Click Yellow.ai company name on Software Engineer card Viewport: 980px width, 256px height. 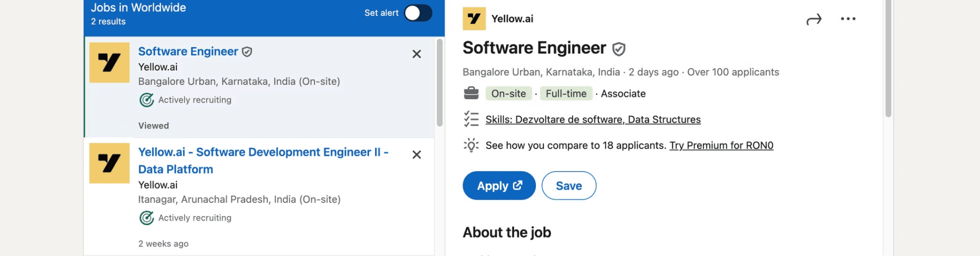pyautogui.click(x=158, y=67)
